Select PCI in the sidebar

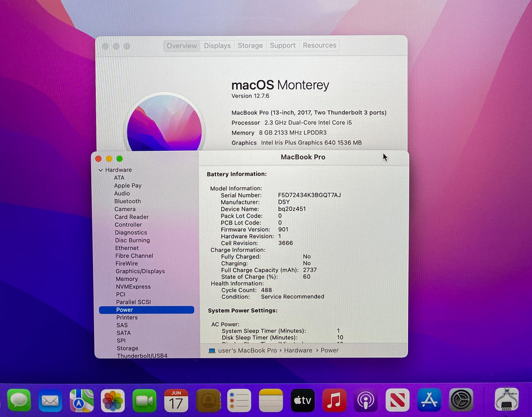(120, 294)
